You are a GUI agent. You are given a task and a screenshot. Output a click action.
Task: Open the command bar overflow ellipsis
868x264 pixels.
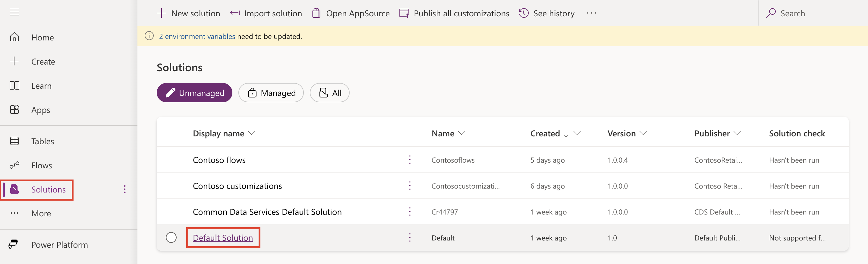tap(591, 13)
